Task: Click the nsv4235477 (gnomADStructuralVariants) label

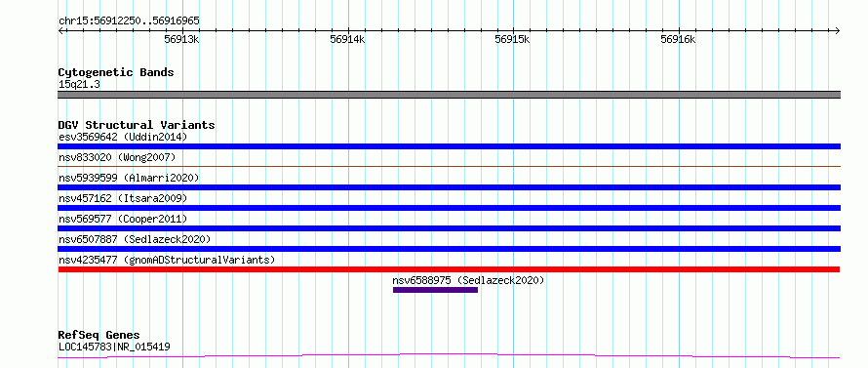Action: click(167, 260)
